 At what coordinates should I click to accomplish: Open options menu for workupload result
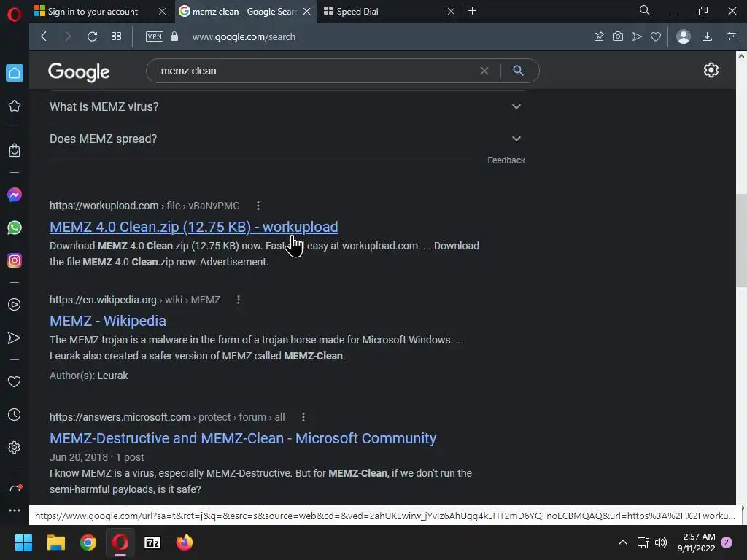click(258, 206)
